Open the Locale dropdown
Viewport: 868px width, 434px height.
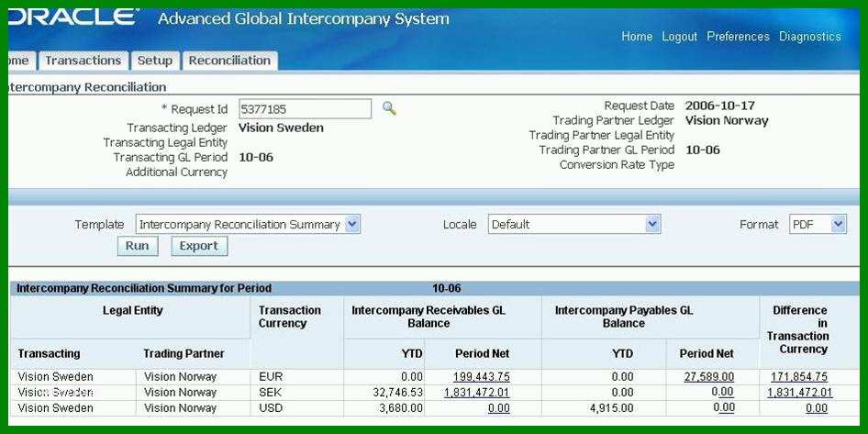point(574,224)
